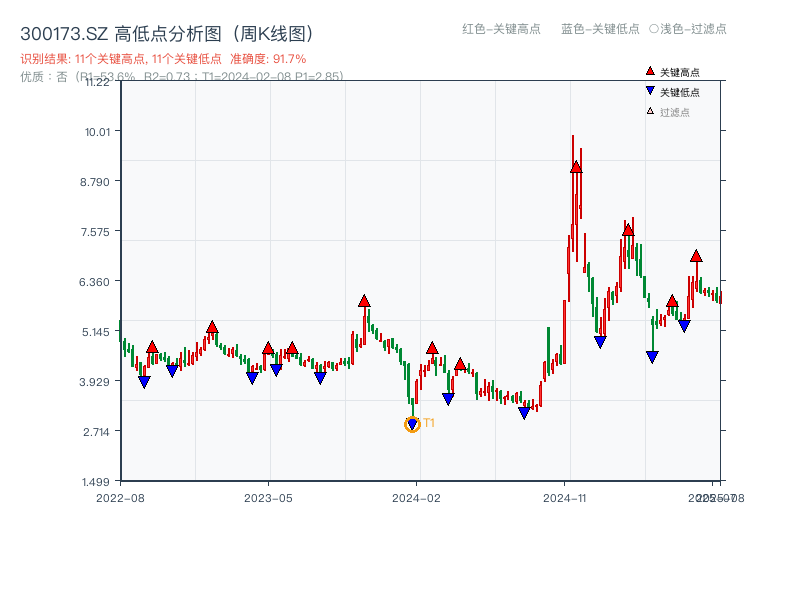Screen dimensions: 800x600
Task: Click the gray 优质：否 info line
Action: 182,77
